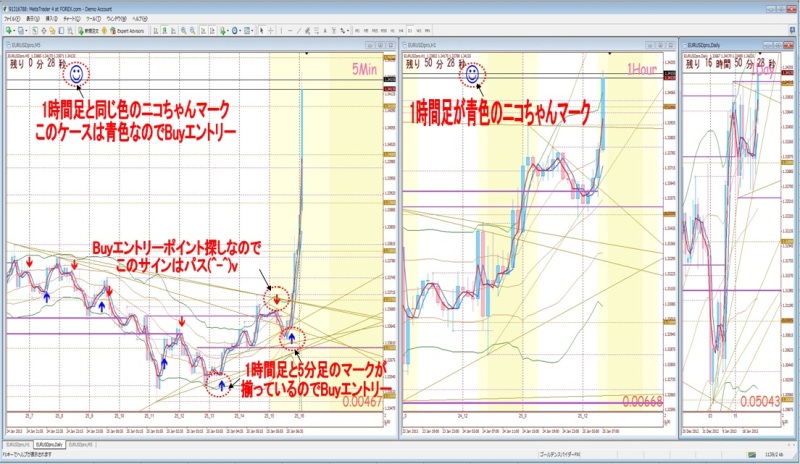
Task: Show the Navigator panel icon
Action: 53,31
